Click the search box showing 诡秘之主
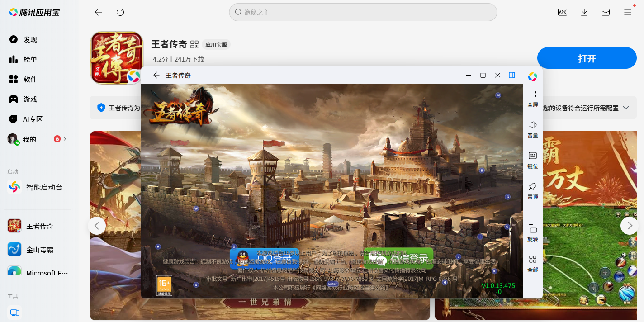Viewport: 644px width, 322px height. [363, 12]
